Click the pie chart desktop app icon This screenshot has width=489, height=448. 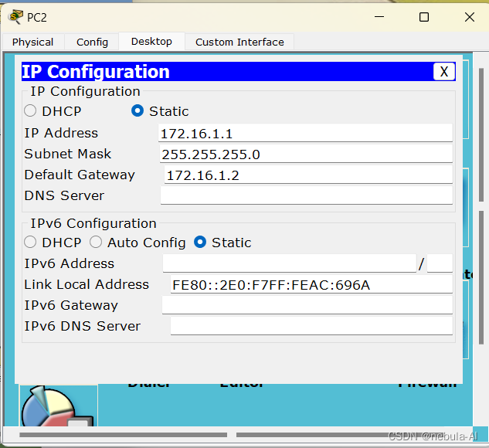click(59, 406)
